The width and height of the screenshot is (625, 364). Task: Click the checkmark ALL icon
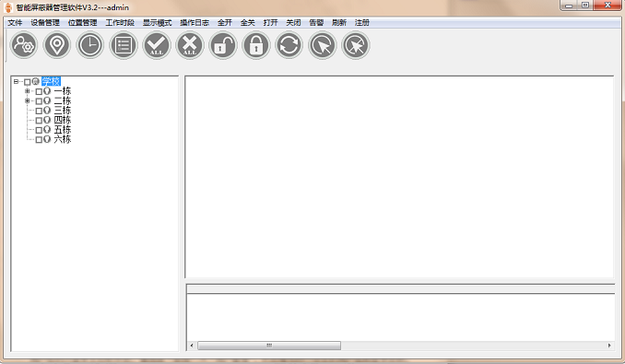tap(157, 45)
